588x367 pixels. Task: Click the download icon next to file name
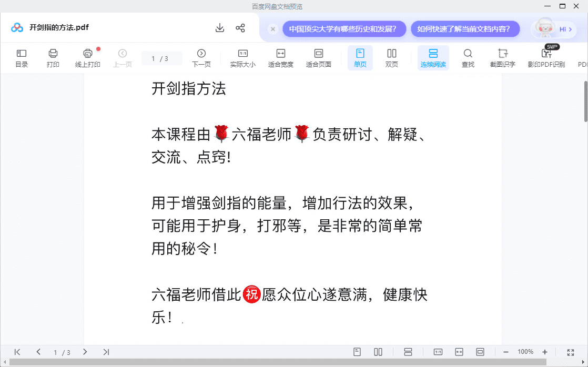point(220,28)
